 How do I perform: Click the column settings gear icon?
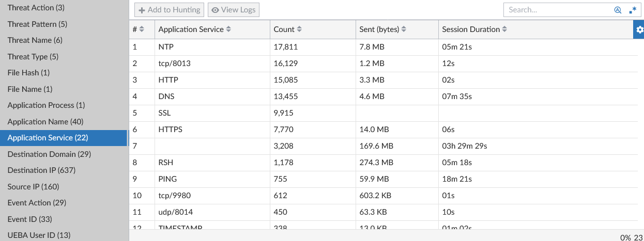tap(639, 29)
